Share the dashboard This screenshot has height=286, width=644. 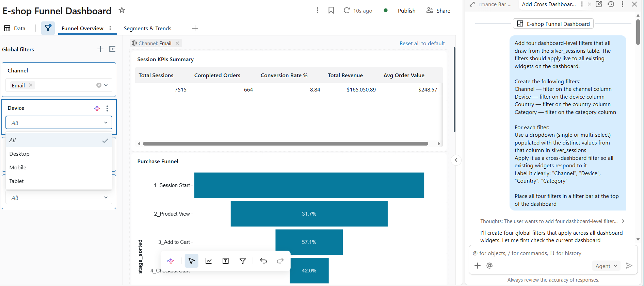[438, 11]
